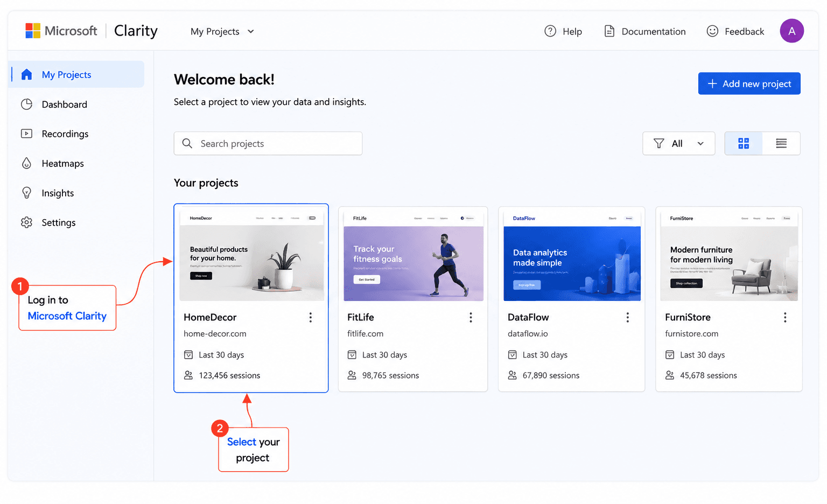Click HomeDecor calendar icon
Image resolution: width=827 pixels, height=504 pixels.
(188, 354)
